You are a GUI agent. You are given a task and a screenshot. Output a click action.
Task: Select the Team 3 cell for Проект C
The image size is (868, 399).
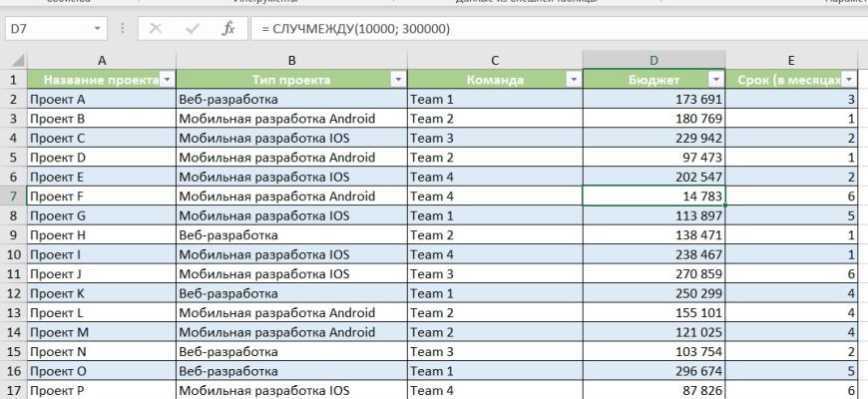494,139
